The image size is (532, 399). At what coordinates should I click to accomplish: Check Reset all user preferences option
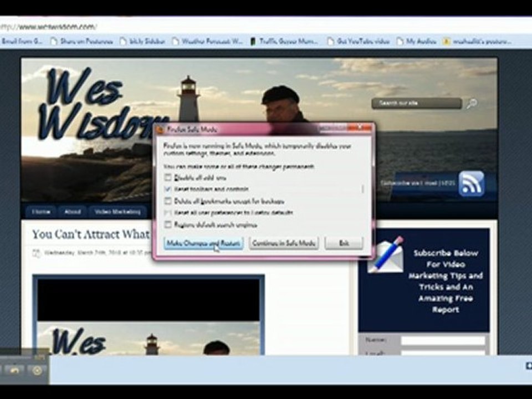tap(167, 213)
